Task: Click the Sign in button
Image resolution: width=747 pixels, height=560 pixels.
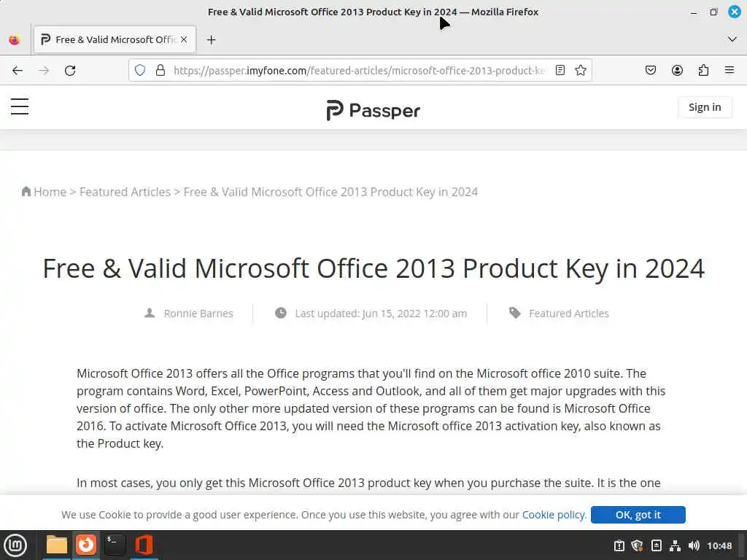Action: (x=704, y=107)
